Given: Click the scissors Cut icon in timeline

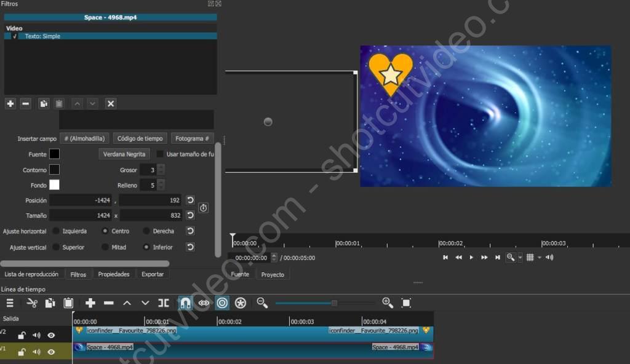Looking at the screenshot, I should pos(33,303).
